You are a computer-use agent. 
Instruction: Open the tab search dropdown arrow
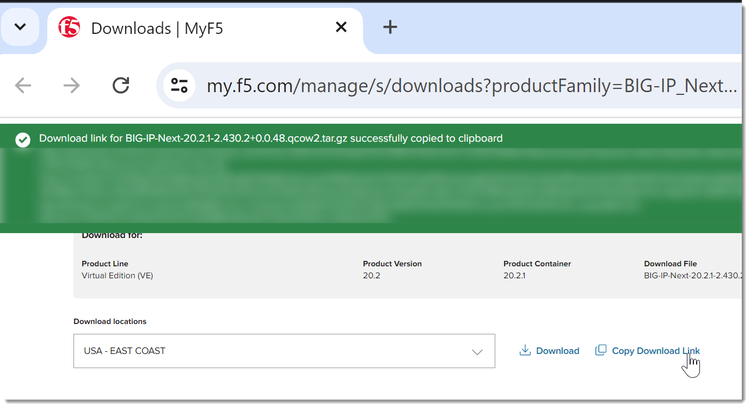pos(20,27)
